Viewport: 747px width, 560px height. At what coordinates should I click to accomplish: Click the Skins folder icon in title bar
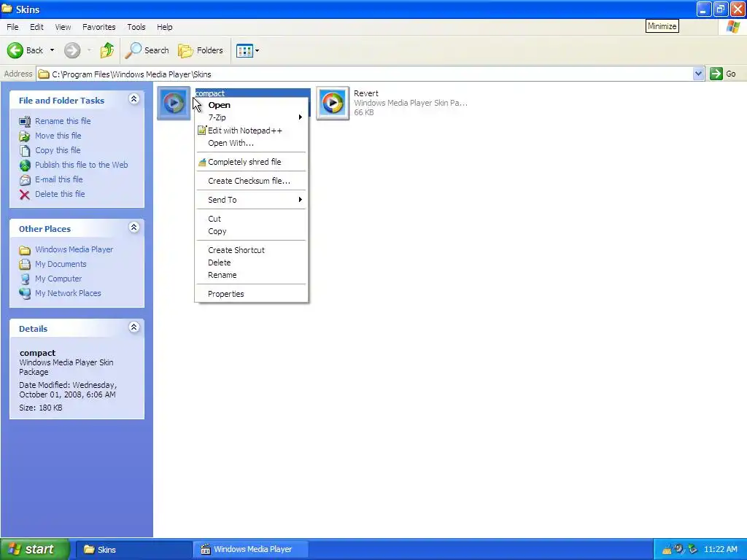pos(7,9)
